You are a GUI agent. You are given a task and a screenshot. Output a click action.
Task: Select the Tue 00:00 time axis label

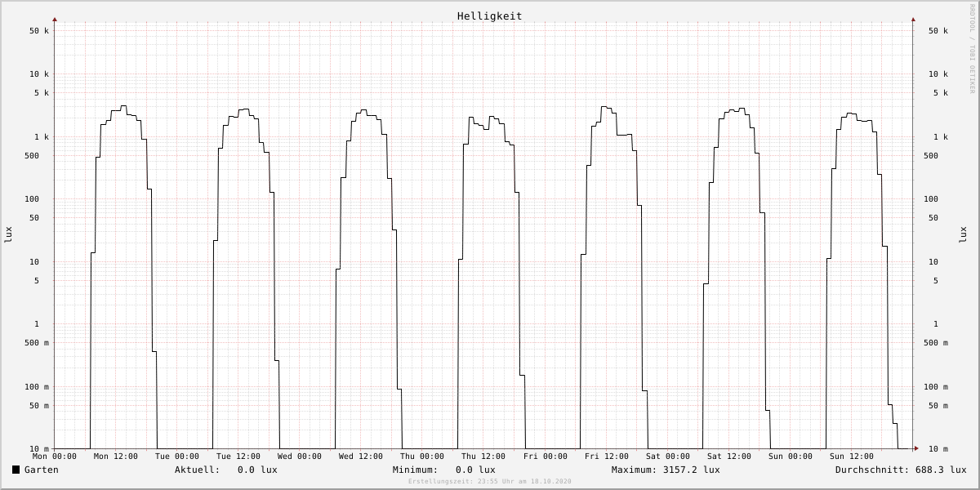pos(177,457)
